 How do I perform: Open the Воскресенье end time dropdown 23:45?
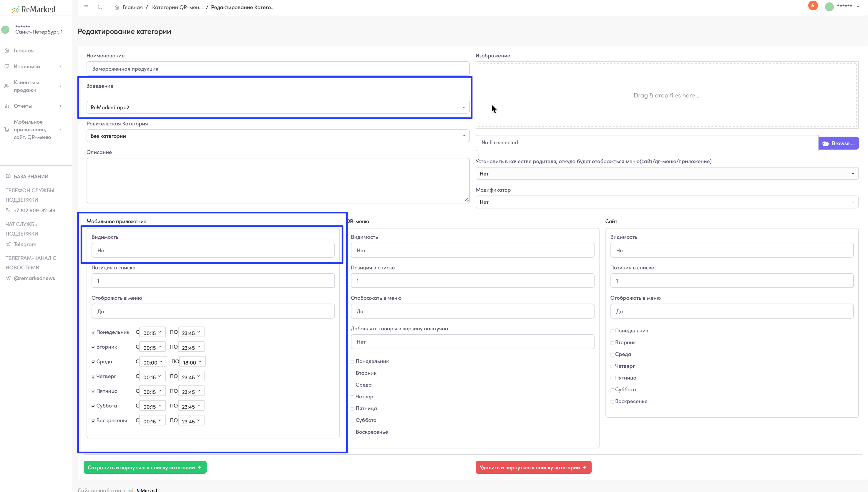(x=191, y=421)
